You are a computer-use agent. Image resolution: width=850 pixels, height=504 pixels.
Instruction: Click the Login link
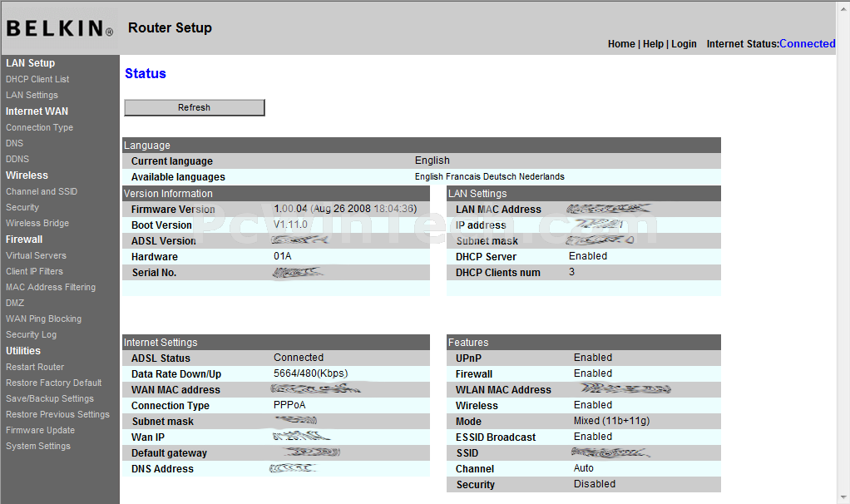(x=684, y=44)
